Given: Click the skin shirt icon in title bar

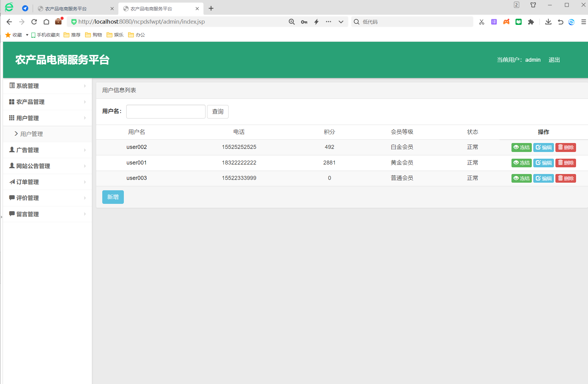Looking at the screenshot, I should pos(533,5).
